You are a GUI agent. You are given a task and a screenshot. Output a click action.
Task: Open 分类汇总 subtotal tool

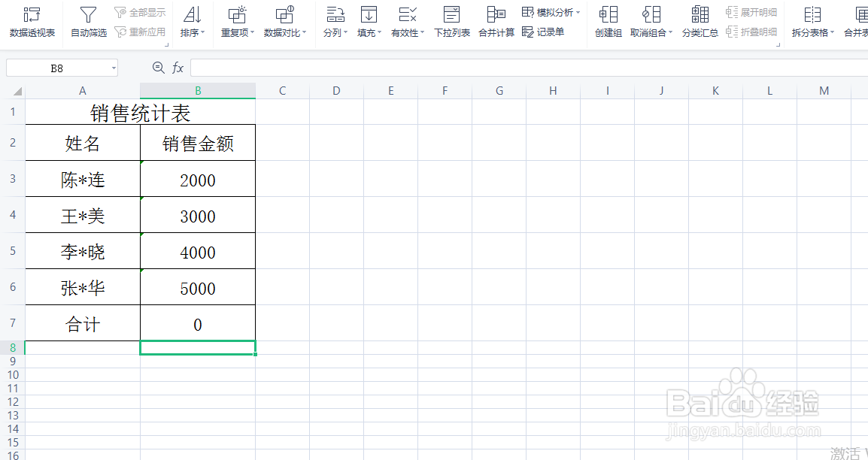[700, 22]
